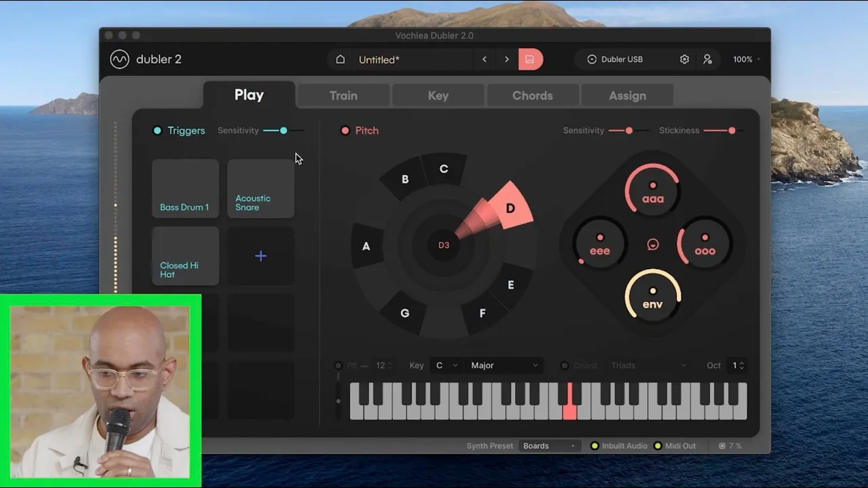Click note F on the pitch wheel
Viewport: 868px width, 488px height.
(x=482, y=313)
